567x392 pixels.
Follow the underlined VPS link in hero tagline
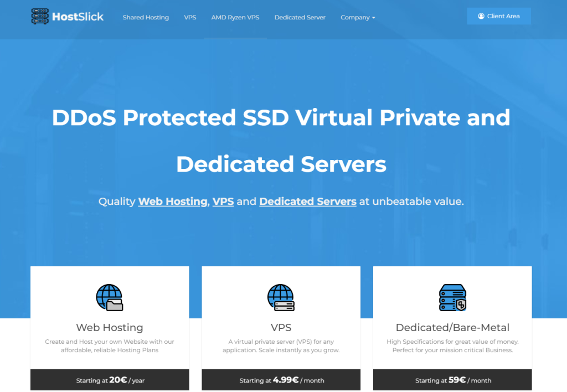pos(223,202)
